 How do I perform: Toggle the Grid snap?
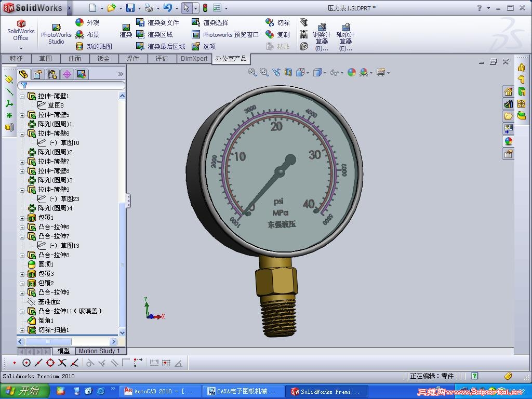[x=166, y=363]
